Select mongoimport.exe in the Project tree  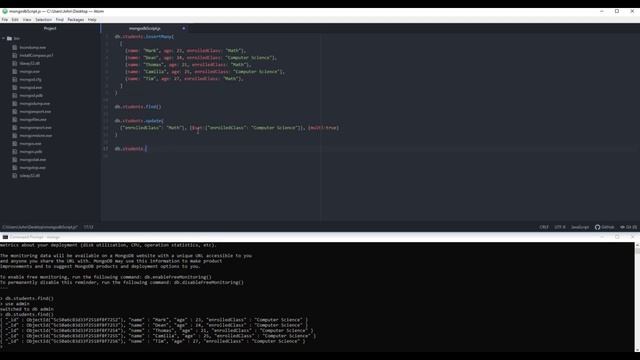pos(36,127)
